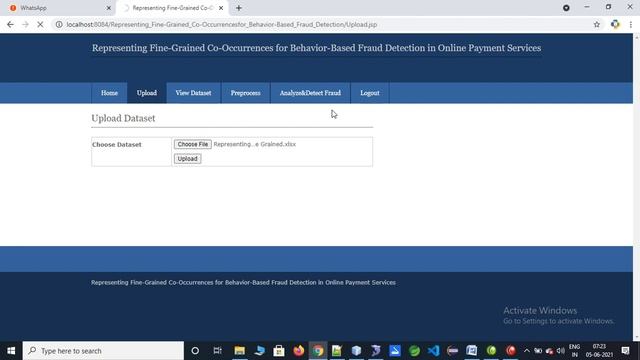Open the Home navigation tab
Screen dimensions: 640x360
coord(109,93)
